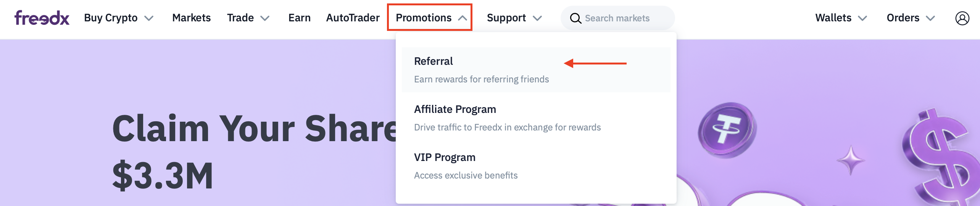The width and height of the screenshot is (980, 206).
Task: Expand the Wallets dropdown
Action: (x=841, y=18)
